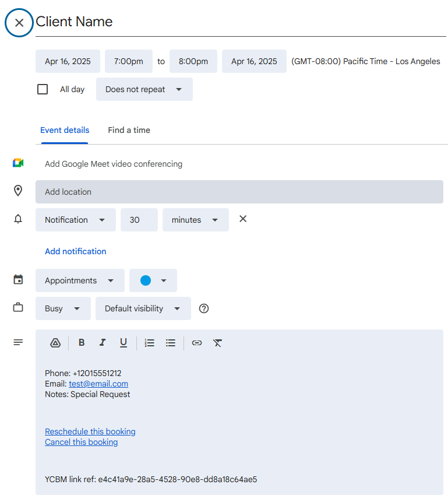This screenshot has width=448, height=502.
Task: Apply underline formatting
Action: click(124, 343)
